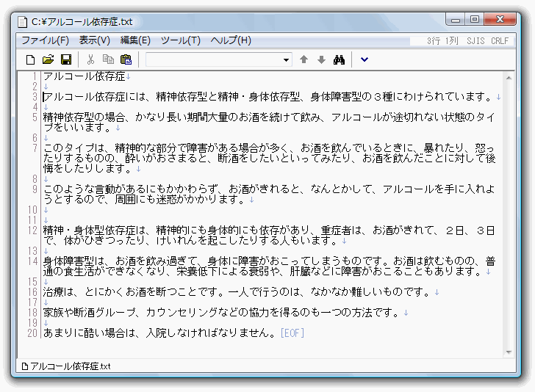Expand toolbar with the blue chevron
The width and height of the screenshot is (535, 392).
(365, 59)
